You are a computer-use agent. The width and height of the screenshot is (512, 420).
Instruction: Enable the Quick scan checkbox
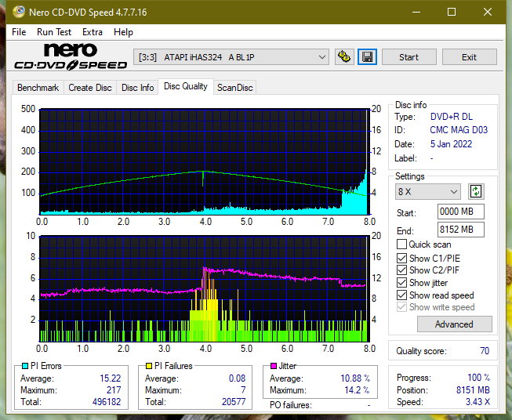(x=401, y=244)
